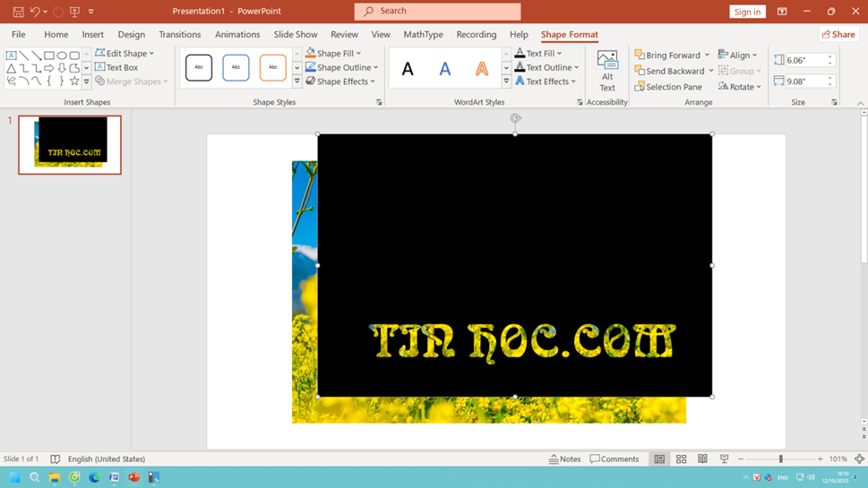Switch to the Design tab
Screen dimensions: 868x488
tap(131, 35)
